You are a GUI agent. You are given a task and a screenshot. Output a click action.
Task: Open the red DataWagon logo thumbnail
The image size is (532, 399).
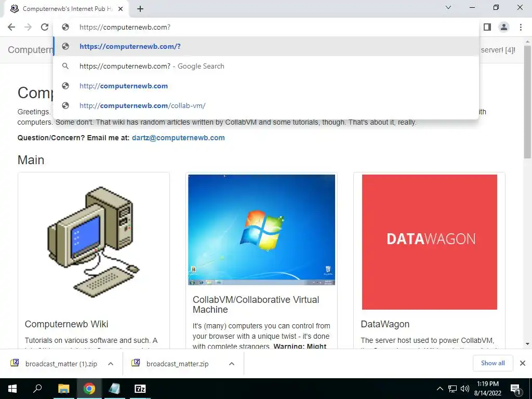(x=430, y=242)
